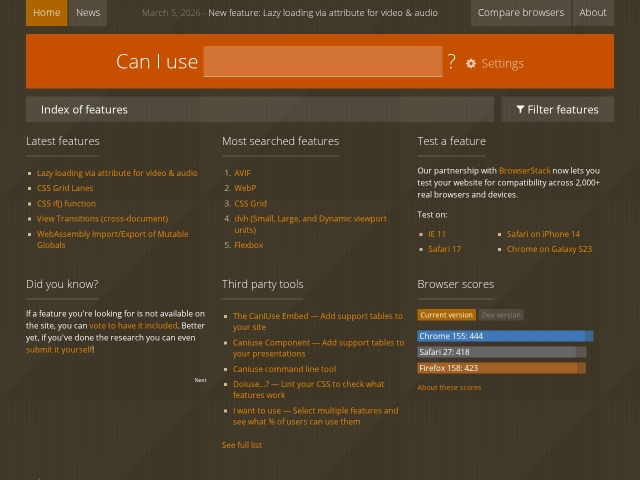Click the Most searched features heading
Screen dimensions: 640x480
280,141
